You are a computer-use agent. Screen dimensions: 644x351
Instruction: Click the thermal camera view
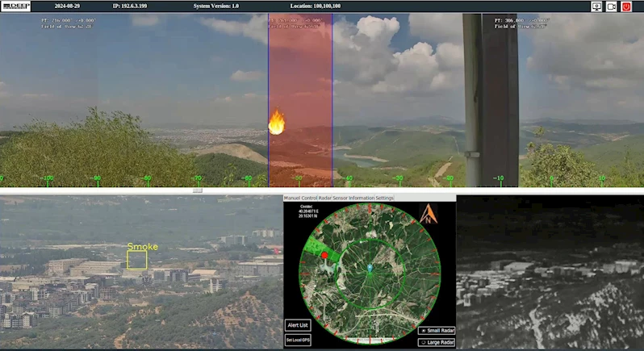550,272
